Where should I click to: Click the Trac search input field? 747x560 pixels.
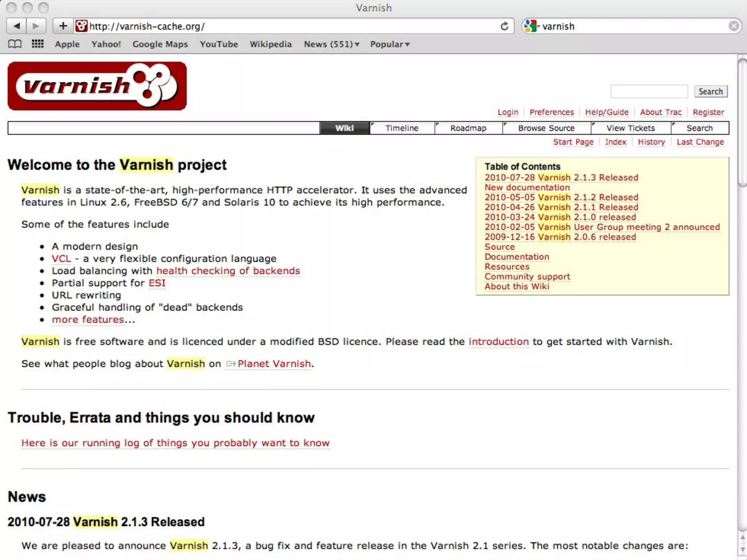point(649,92)
